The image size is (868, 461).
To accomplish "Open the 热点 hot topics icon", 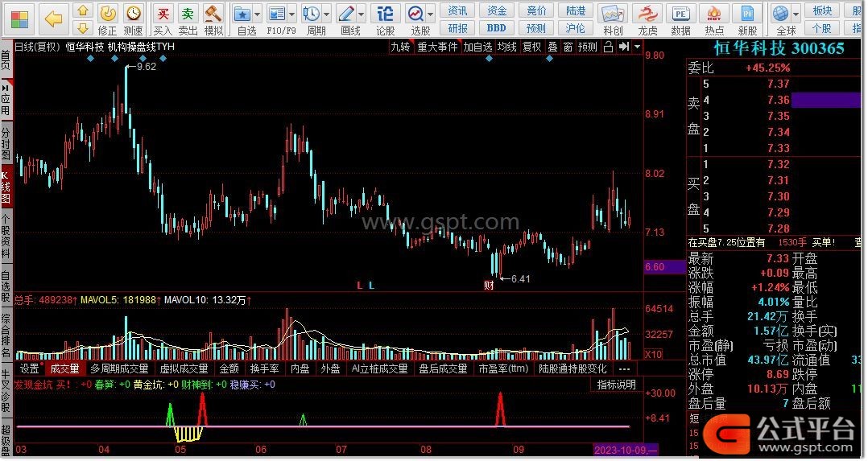I will click(714, 19).
